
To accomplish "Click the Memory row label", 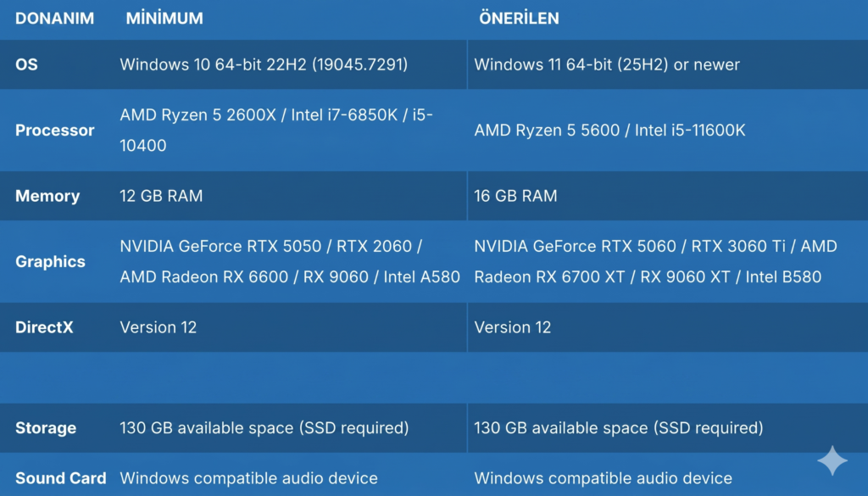I will 47,196.
